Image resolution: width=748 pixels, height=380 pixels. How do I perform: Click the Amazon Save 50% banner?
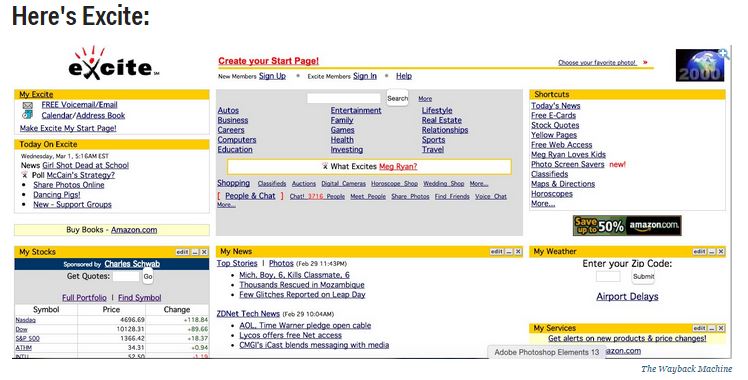tap(627, 226)
